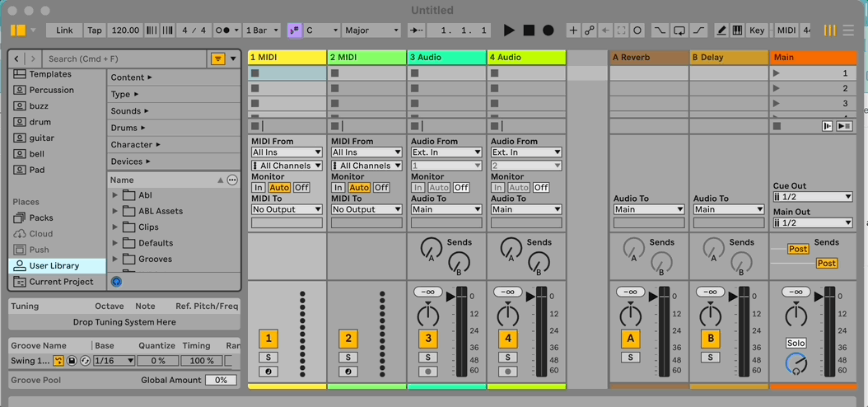The image size is (868, 407).
Task: Select User Library in Places
Action: coord(54,266)
